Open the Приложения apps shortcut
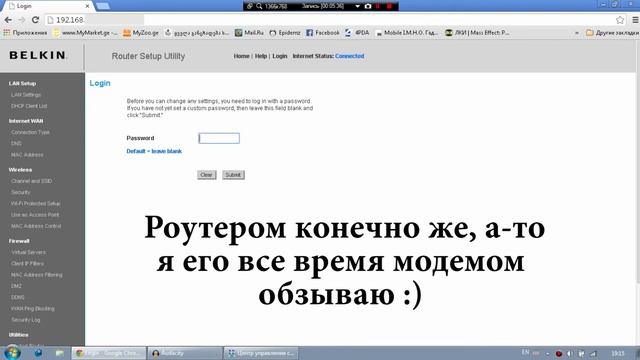This screenshot has height=360, width=640. click(x=25, y=33)
